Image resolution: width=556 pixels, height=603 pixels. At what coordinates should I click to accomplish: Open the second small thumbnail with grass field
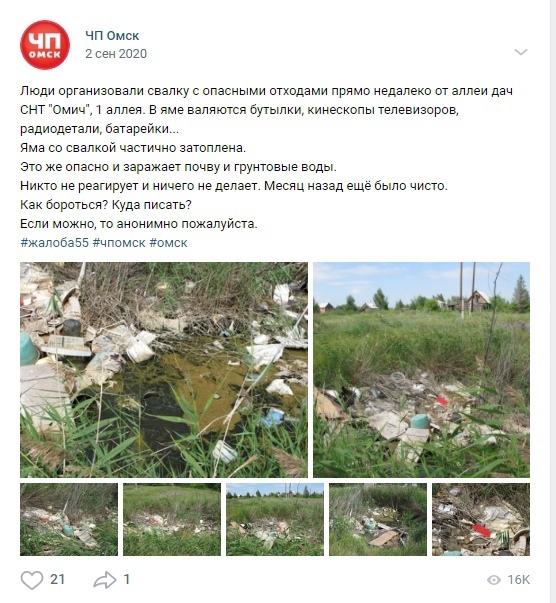pyautogui.click(x=172, y=520)
